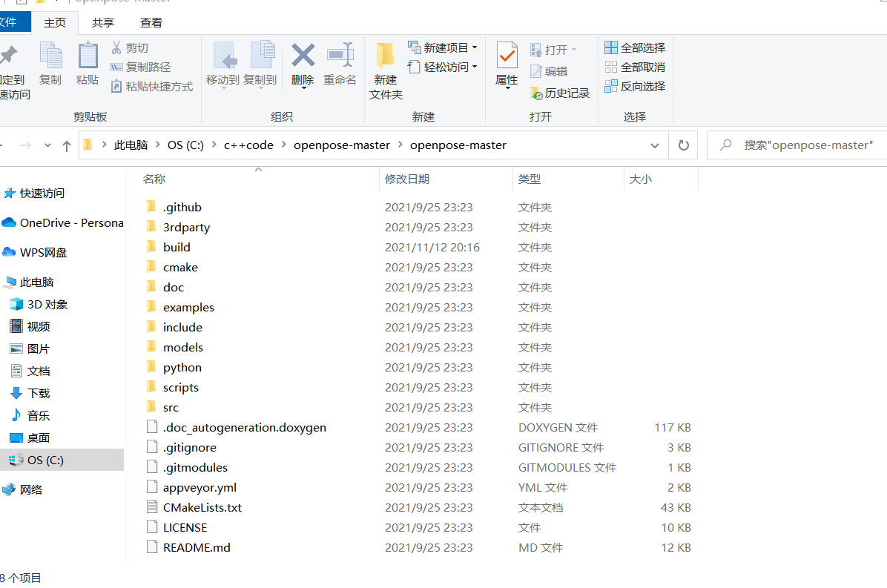Select 全部选择 to select all items
This screenshot has height=588, width=887.
(x=635, y=47)
